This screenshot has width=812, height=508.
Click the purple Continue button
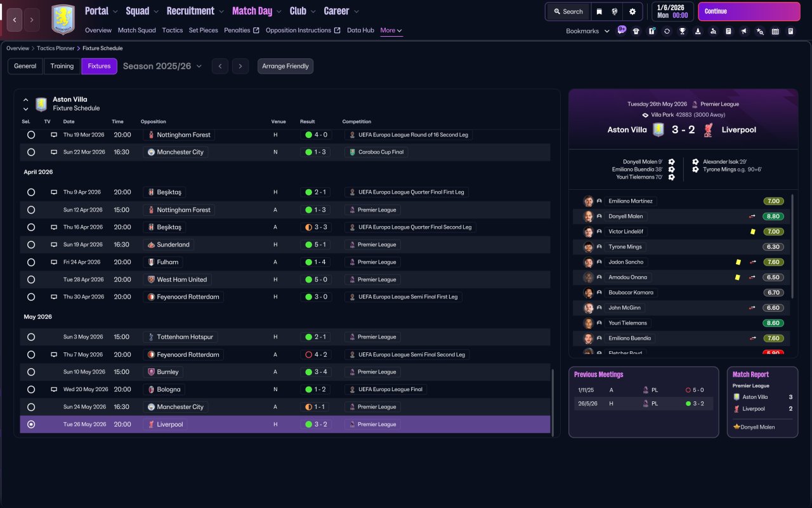[749, 11]
